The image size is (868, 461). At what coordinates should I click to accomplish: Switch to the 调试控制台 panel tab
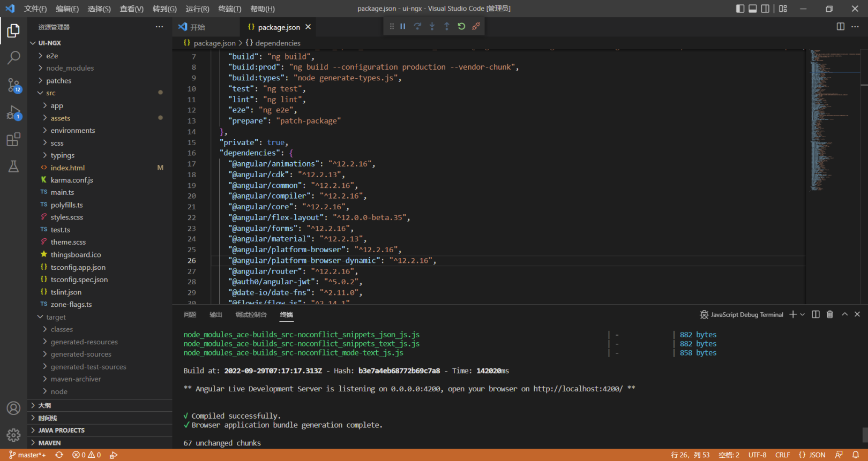click(251, 315)
